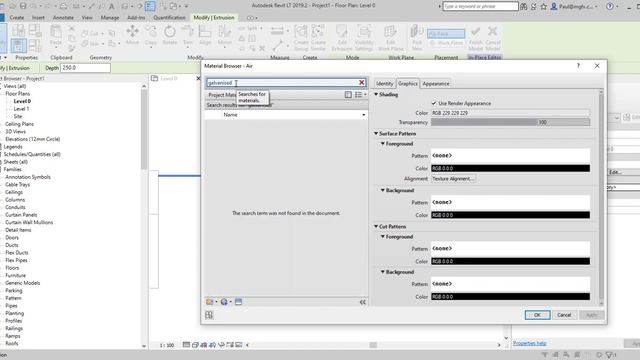Viewport: 640px width, 360px height.
Task: Select the Mirror tool in the ribbon
Action: (224, 35)
